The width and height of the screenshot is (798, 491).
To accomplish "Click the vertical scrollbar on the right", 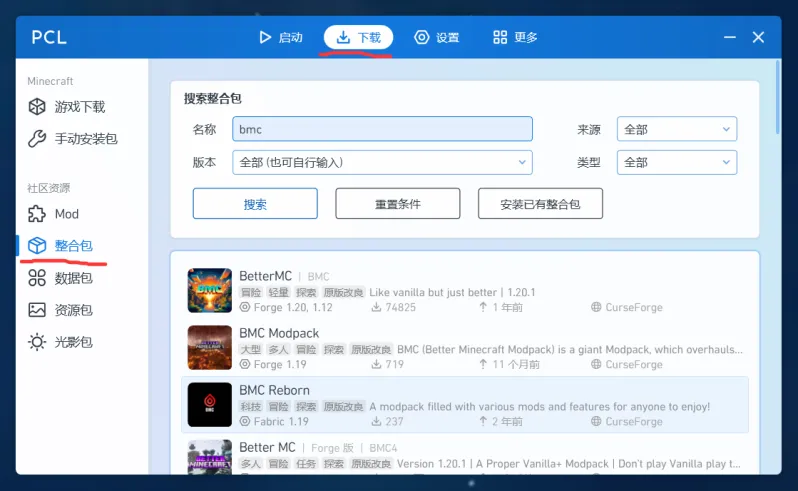I will pos(777,97).
